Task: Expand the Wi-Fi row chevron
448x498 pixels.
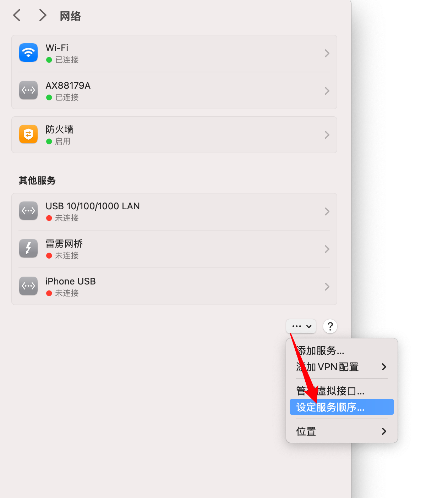Action: point(327,53)
